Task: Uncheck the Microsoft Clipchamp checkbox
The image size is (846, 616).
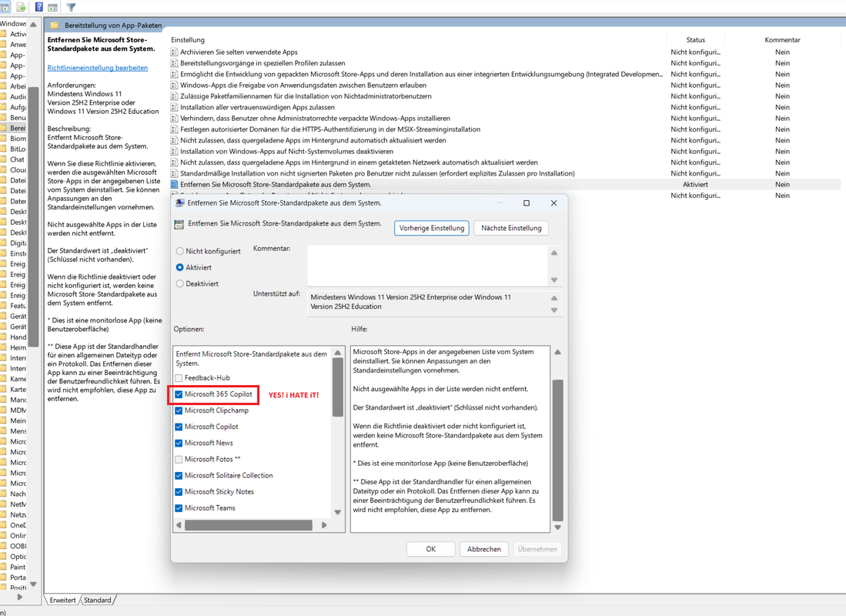Action: (x=179, y=410)
